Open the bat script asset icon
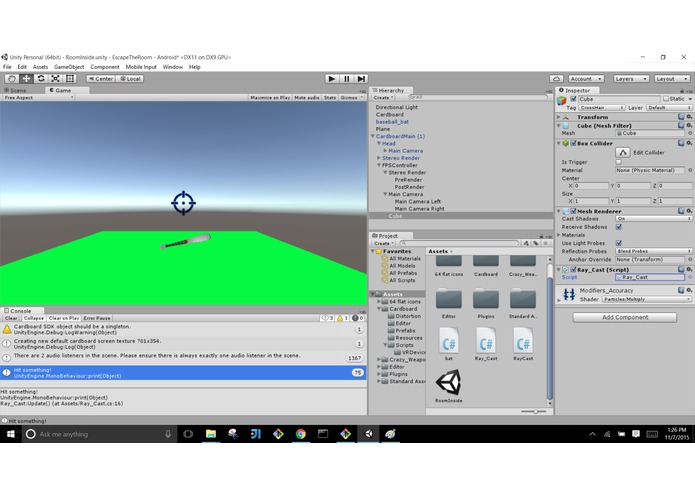The height and width of the screenshot is (494, 695). coord(449,341)
